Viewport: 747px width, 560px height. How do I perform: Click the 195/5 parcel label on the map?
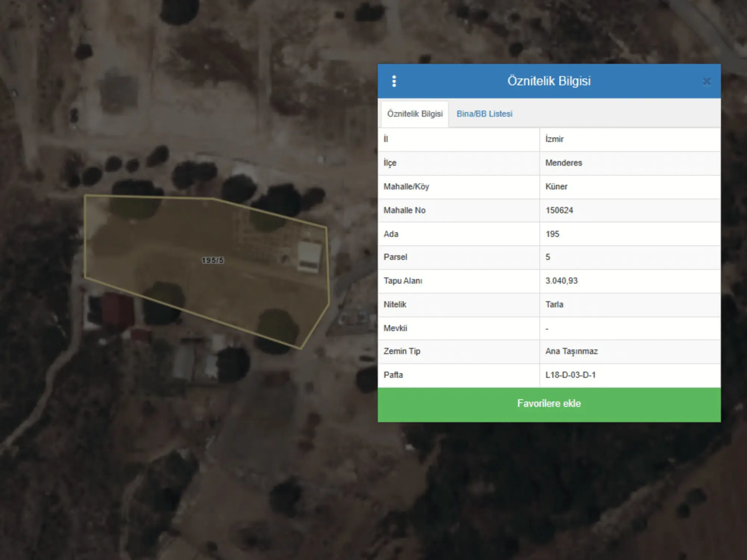(213, 260)
